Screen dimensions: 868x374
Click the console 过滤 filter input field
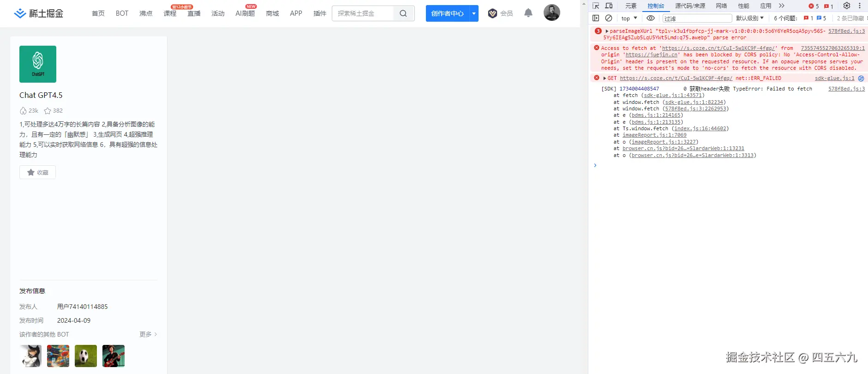[697, 18]
